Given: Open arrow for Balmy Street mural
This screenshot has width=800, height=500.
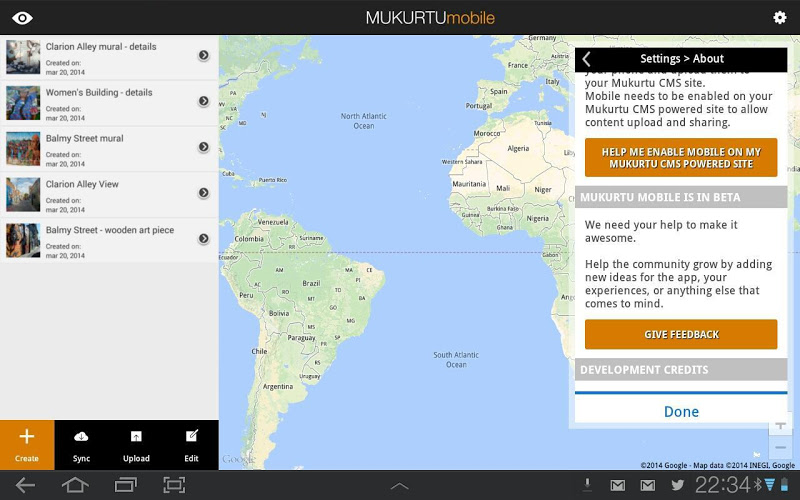Looking at the screenshot, I should tap(204, 147).
